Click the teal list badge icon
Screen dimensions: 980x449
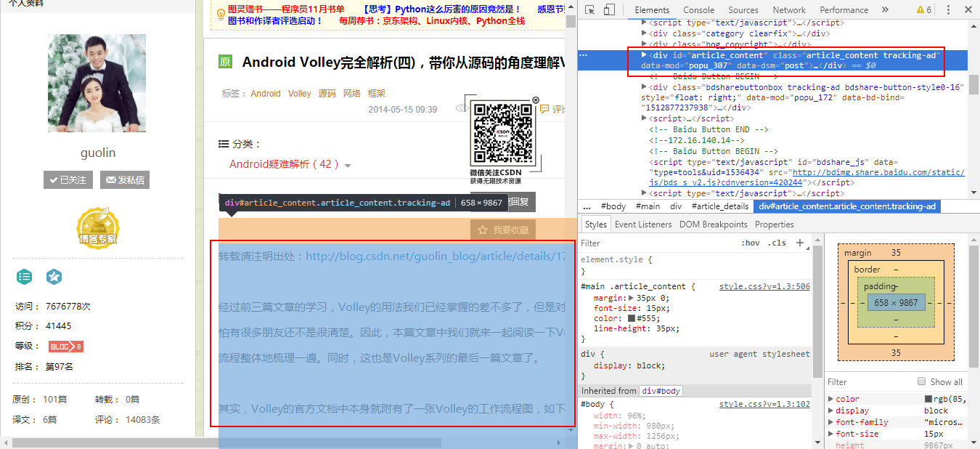pos(25,277)
